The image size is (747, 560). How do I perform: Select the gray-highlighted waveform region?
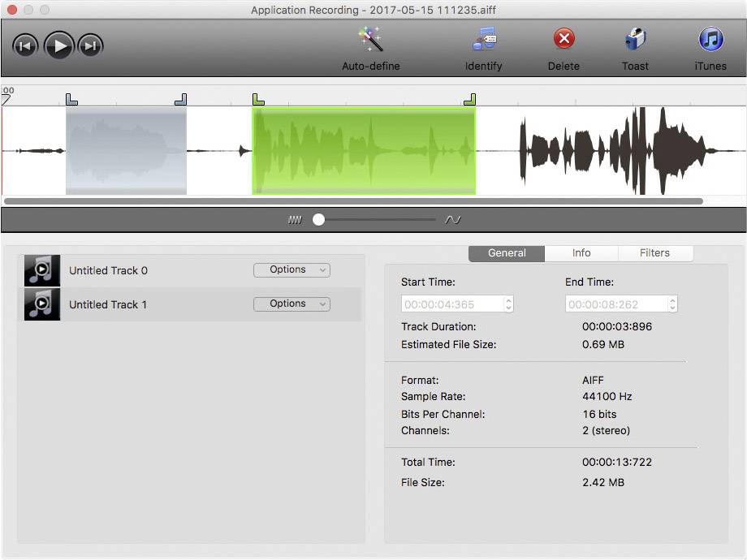coord(126,150)
